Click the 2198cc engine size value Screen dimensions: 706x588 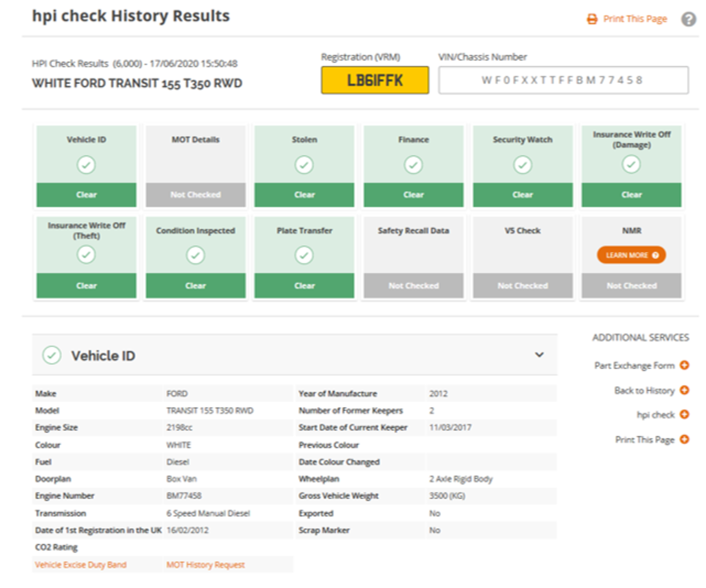pos(179,427)
